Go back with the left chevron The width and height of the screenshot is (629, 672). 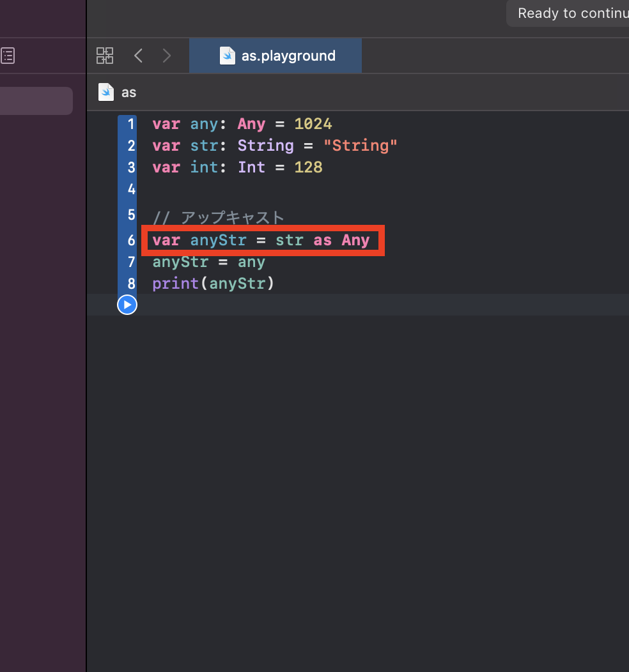coord(138,56)
